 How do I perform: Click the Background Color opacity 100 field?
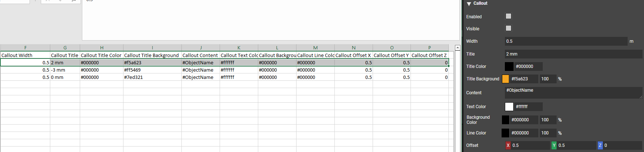click(548, 120)
